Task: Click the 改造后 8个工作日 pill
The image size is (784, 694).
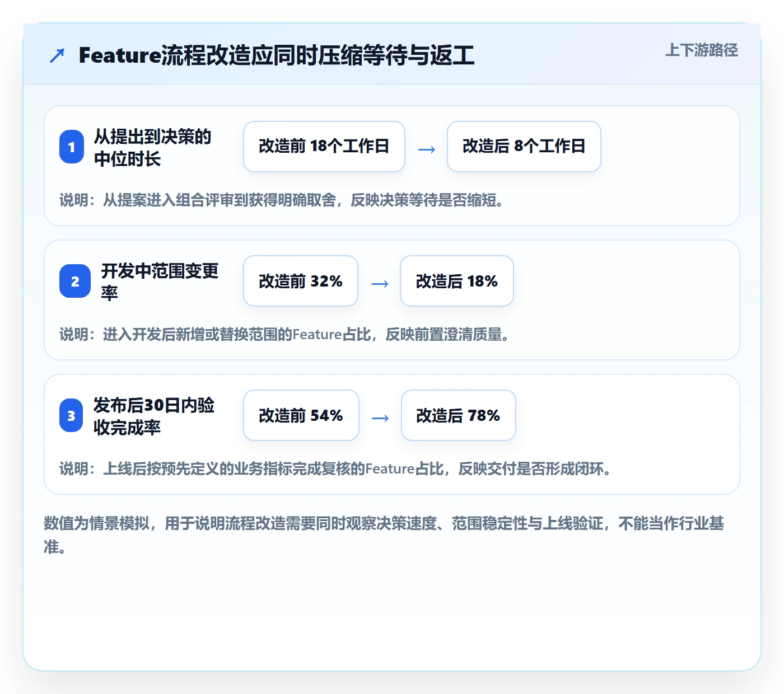Action: click(524, 147)
